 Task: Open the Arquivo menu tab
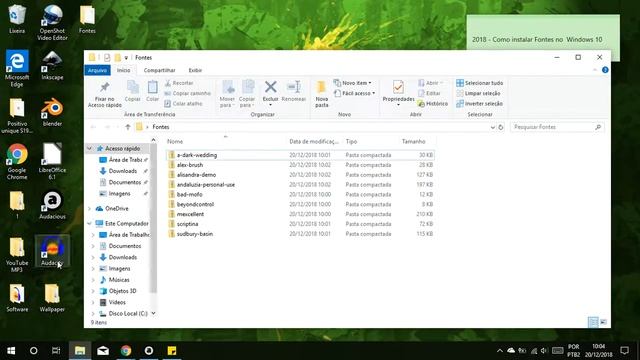pos(97,70)
